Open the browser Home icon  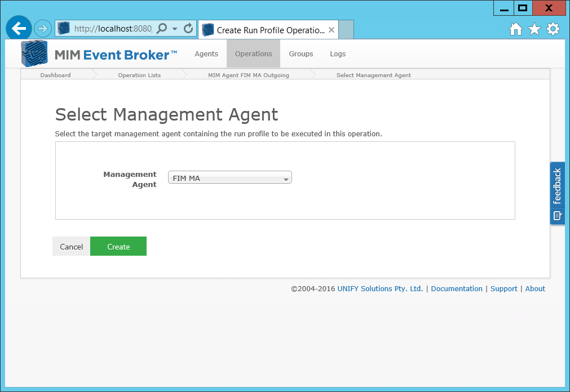coord(515,29)
